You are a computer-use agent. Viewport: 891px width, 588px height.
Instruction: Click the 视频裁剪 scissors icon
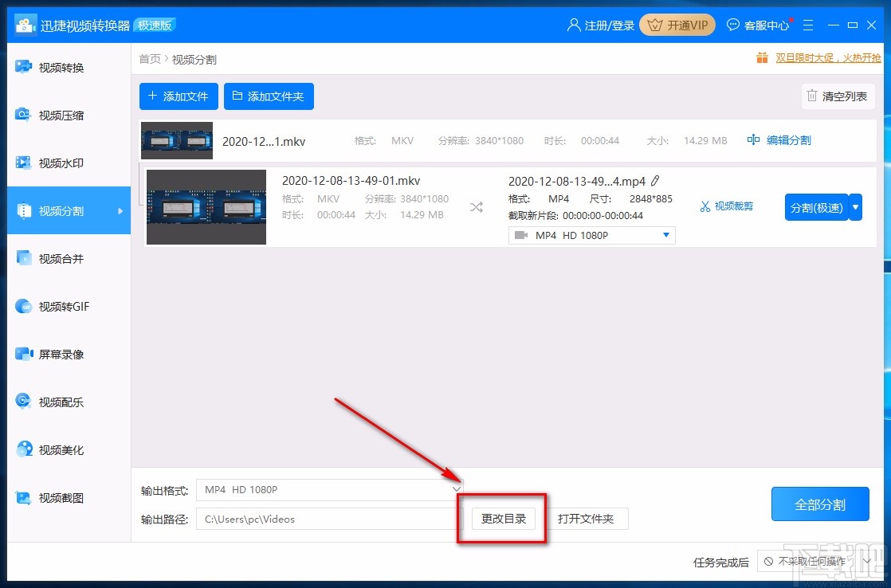click(725, 206)
